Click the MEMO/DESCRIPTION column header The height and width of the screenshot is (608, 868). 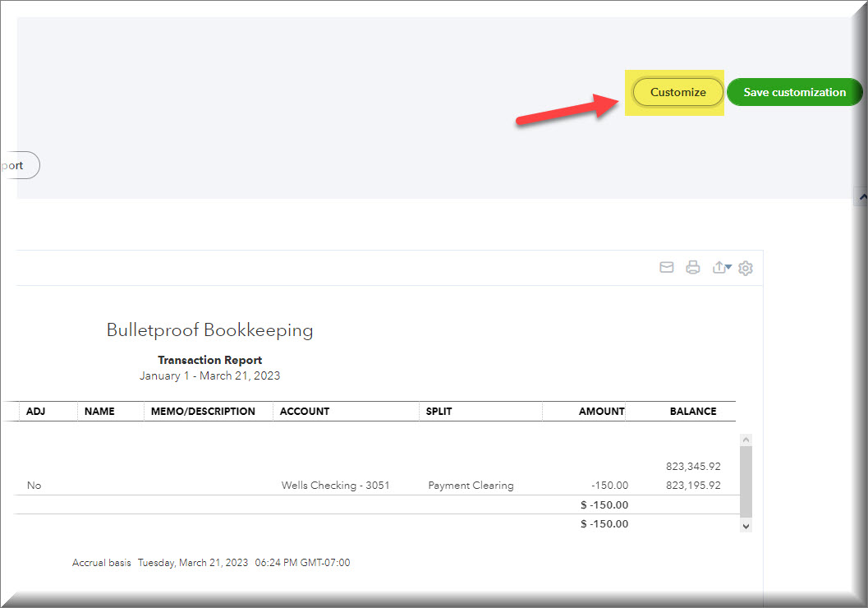203,412
